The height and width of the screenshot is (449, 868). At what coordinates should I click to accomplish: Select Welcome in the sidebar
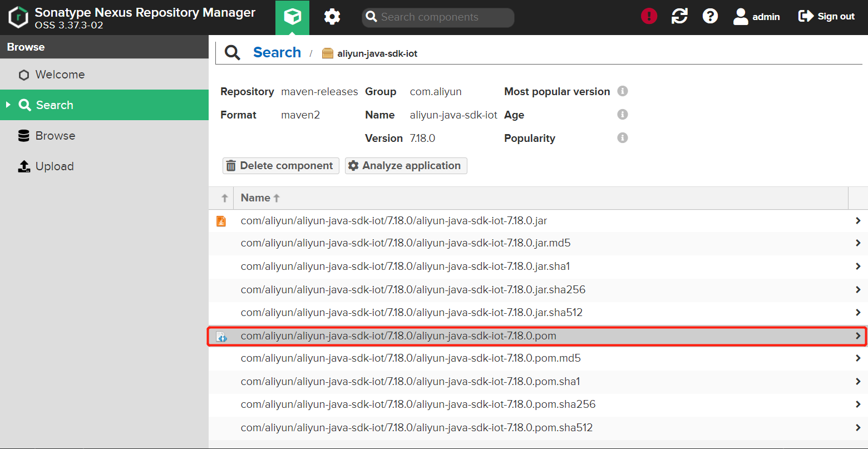(104, 75)
